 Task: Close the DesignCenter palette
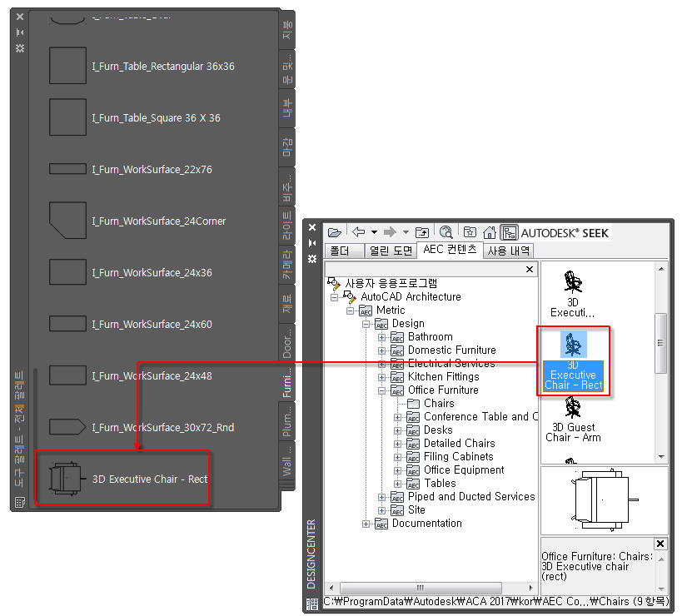pos(312,227)
